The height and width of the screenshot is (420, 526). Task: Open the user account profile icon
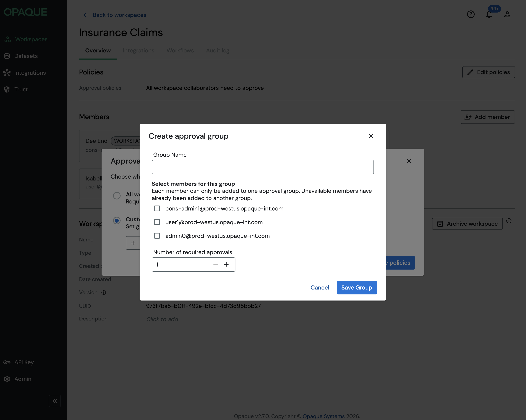[x=507, y=14]
